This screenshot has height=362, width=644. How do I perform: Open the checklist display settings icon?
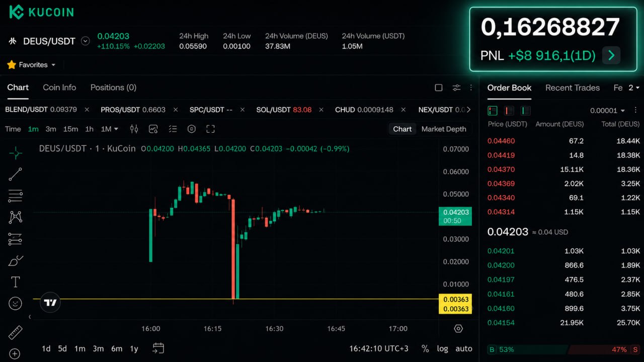[173, 129]
